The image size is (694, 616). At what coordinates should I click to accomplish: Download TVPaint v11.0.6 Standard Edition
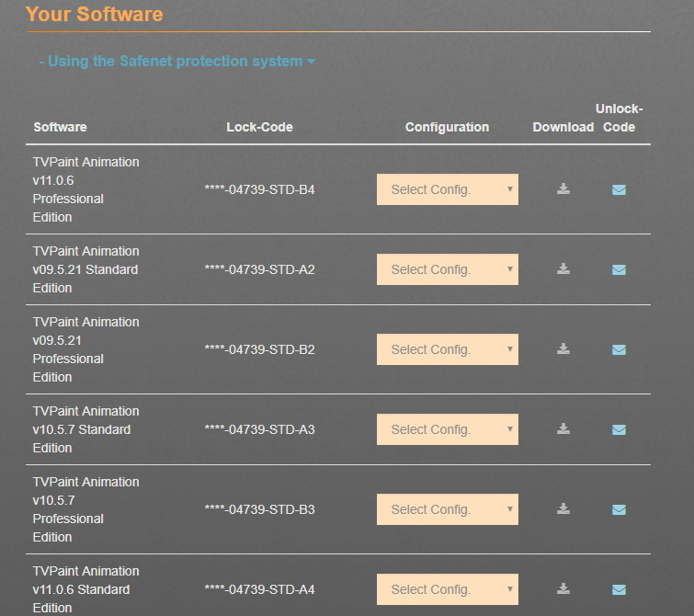tap(563, 589)
